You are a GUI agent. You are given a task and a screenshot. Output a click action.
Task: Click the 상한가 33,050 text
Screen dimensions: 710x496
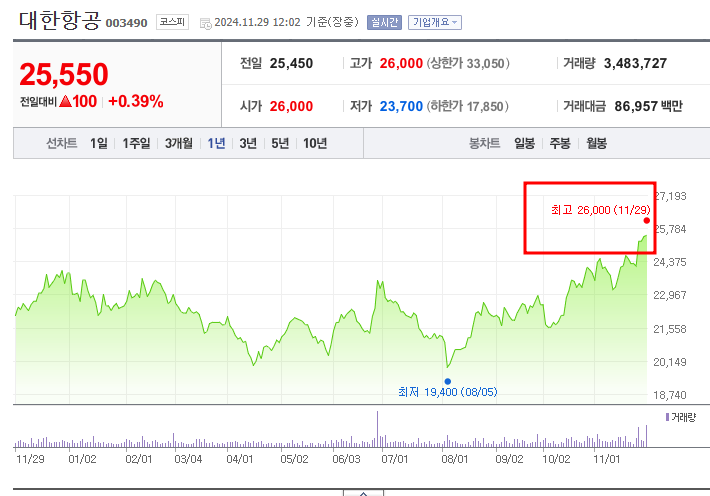468,63
